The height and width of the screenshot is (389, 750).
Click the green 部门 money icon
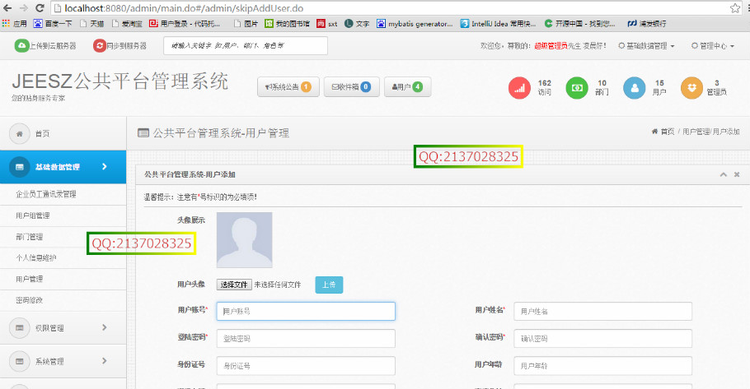tap(577, 88)
